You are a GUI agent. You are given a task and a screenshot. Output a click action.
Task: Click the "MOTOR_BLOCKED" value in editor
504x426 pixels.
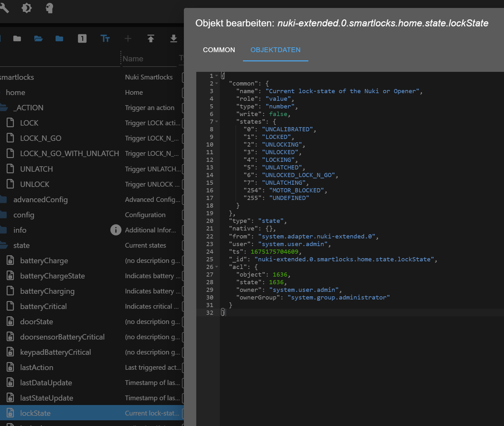[297, 190]
